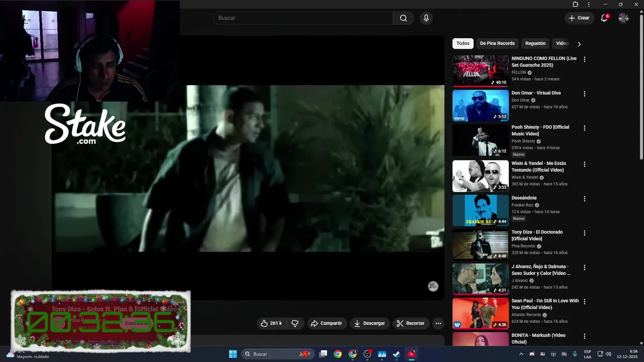Click FELLON channel name

[x=519, y=72]
